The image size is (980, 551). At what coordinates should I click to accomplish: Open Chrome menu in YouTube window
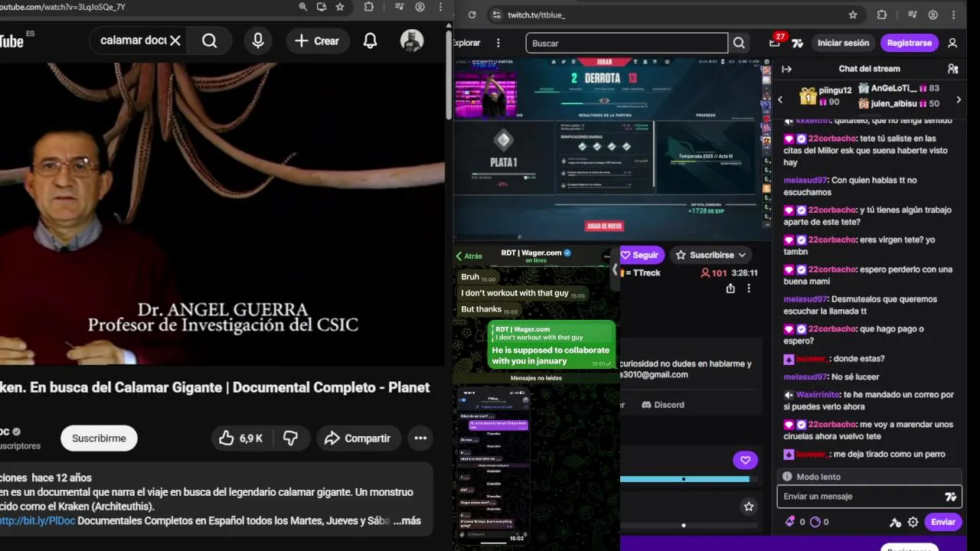[x=440, y=7]
